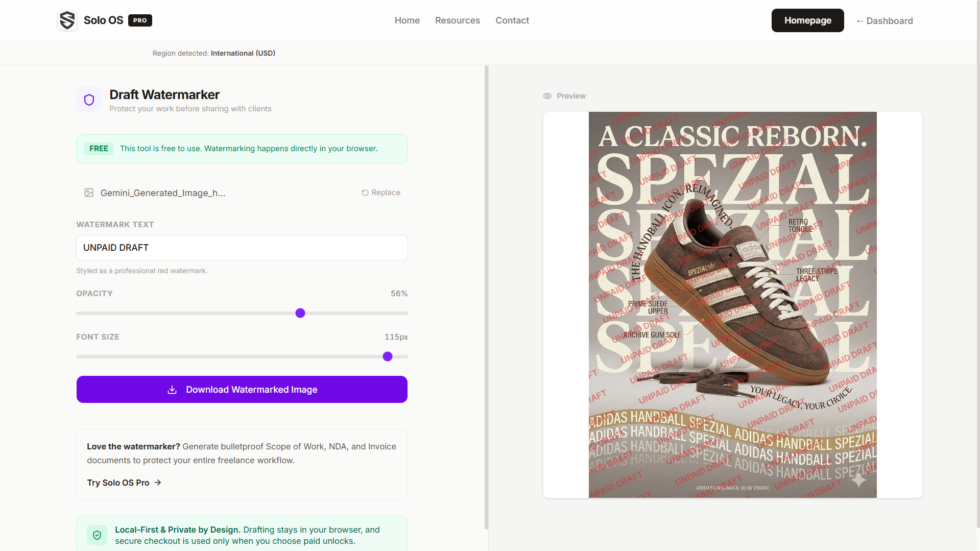
Task: Click the Solo OS shield logo
Action: coord(67,20)
